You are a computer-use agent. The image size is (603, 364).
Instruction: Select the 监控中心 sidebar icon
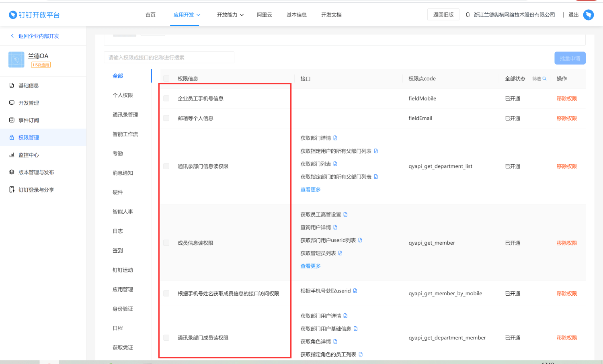coord(12,155)
